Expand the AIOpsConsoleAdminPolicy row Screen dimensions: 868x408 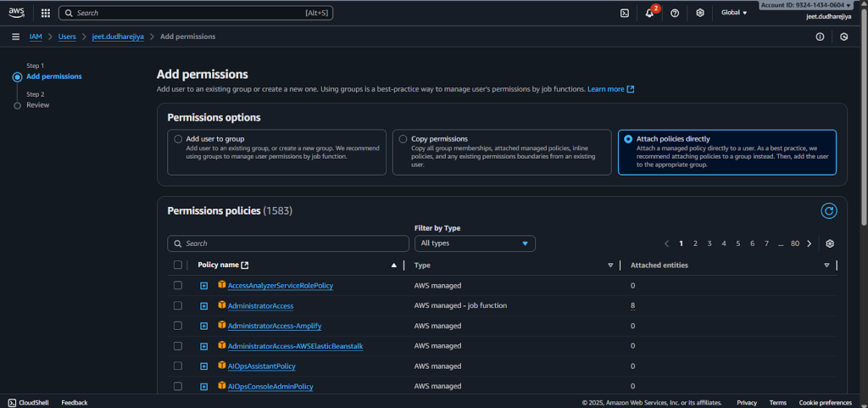coord(203,387)
